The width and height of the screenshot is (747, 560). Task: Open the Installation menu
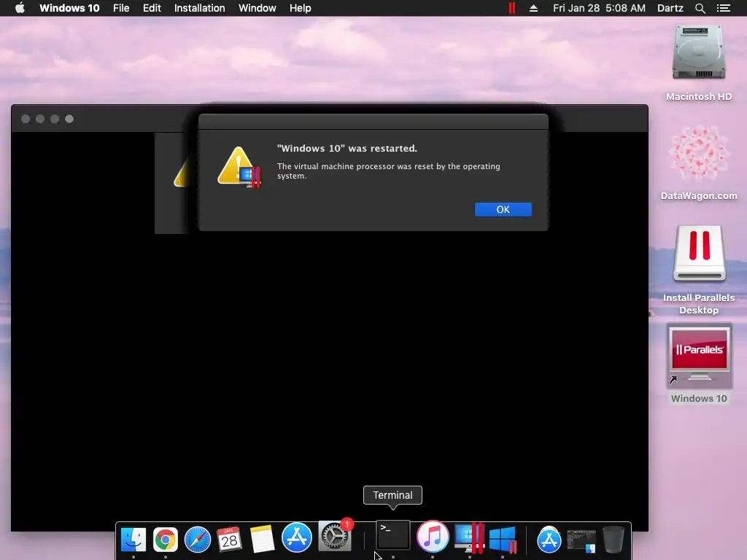(x=200, y=8)
